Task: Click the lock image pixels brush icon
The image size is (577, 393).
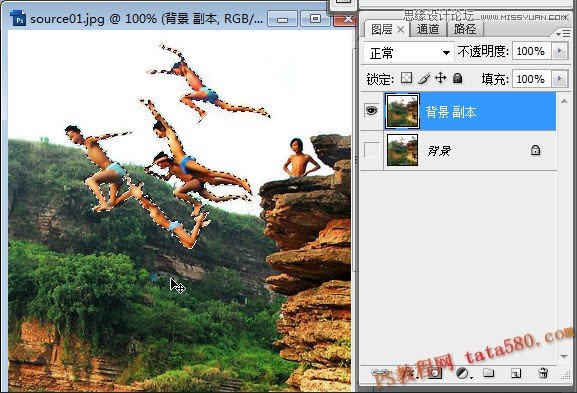Action: point(424,78)
